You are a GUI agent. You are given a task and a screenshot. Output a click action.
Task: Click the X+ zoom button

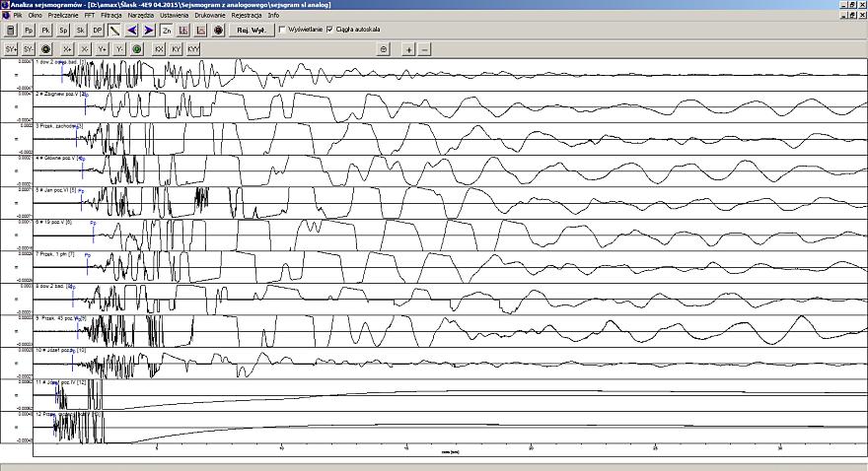pos(67,49)
